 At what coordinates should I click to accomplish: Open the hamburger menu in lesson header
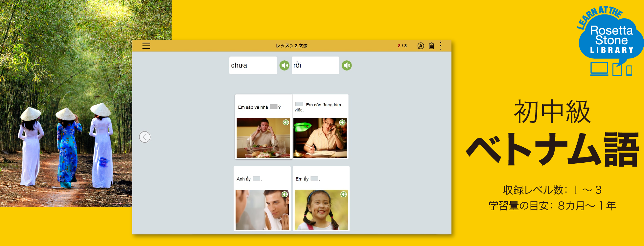(146, 46)
